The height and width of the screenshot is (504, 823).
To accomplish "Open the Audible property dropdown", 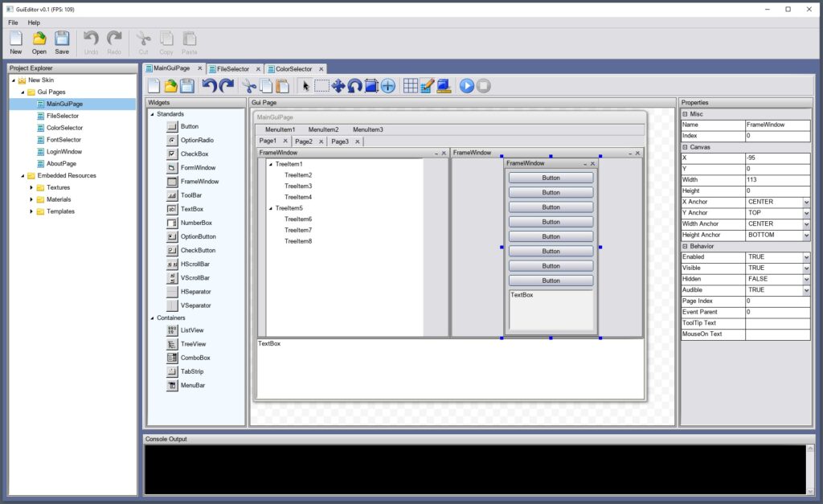I will (x=806, y=290).
